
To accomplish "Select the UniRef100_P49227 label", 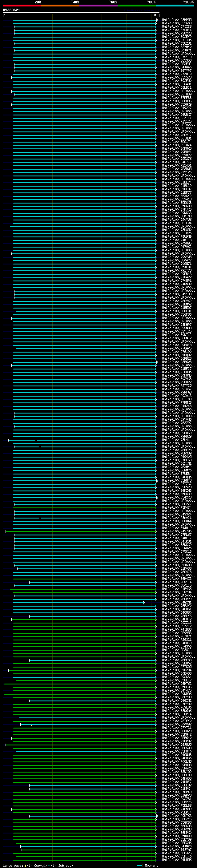I will click(177, 108).
